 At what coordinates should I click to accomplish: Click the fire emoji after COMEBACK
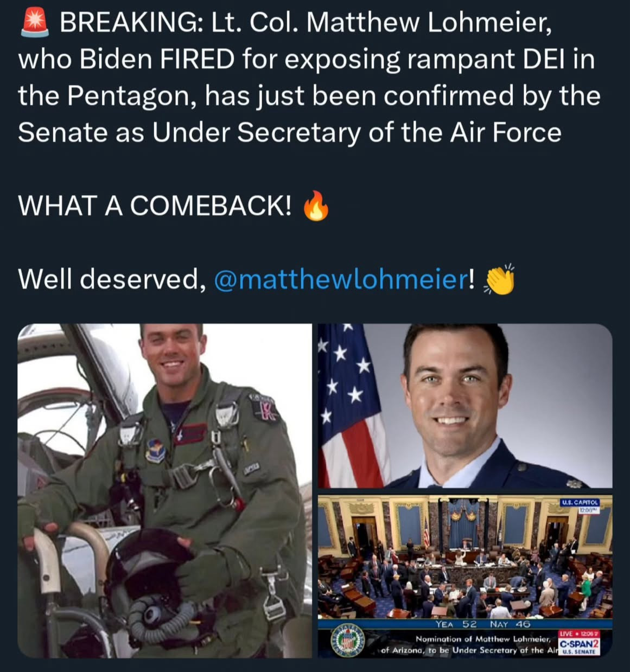coord(316,207)
